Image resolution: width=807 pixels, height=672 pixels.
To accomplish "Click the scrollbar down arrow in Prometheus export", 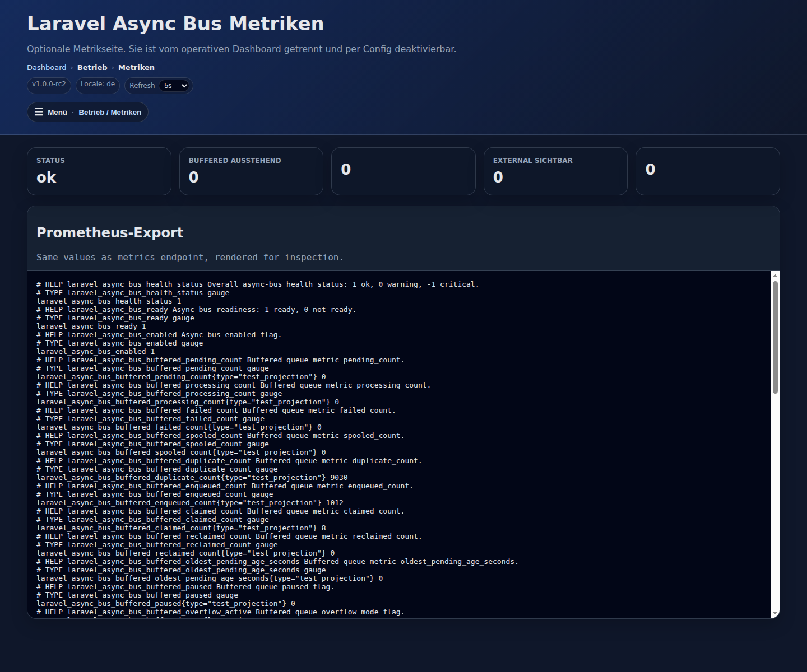I will [x=775, y=614].
